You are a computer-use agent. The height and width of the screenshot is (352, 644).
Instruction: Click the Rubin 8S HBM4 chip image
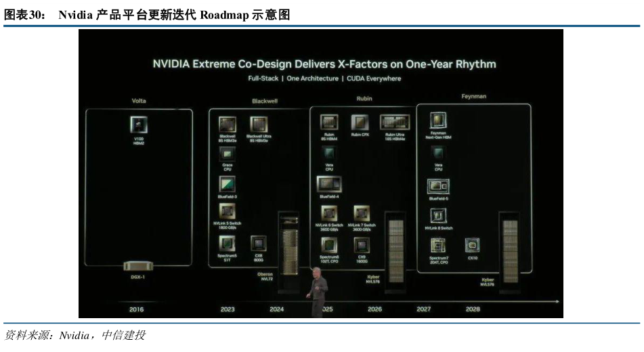pos(329,123)
